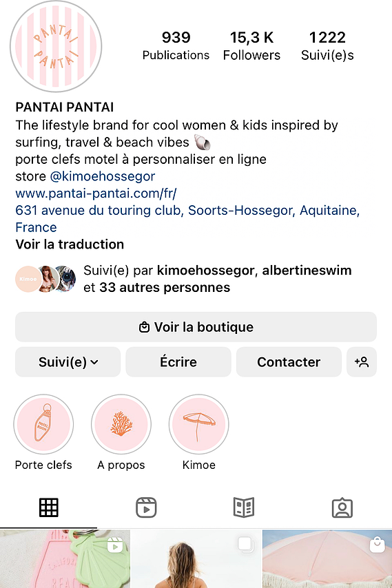Image resolution: width=392 pixels, height=588 pixels.
Task: Open the keychain reel post thumbnail
Action: [65, 559]
